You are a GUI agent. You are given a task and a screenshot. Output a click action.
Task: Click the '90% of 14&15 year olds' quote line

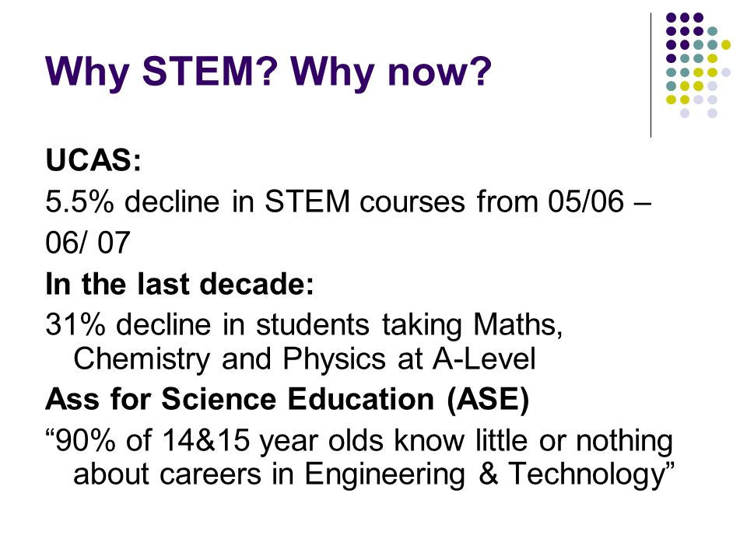tap(359, 440)
